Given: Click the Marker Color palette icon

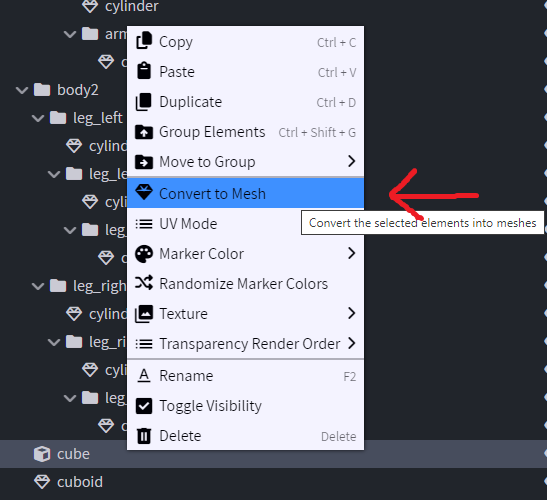Looking at the screenshot, I should pyautogui.click(x=144, y=254).
